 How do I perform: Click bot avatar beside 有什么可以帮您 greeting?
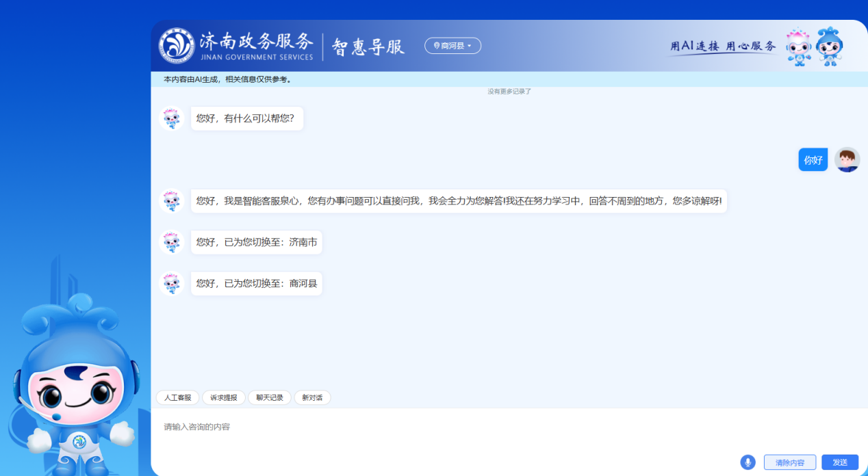pyautogui.click(x=171, y=118)
